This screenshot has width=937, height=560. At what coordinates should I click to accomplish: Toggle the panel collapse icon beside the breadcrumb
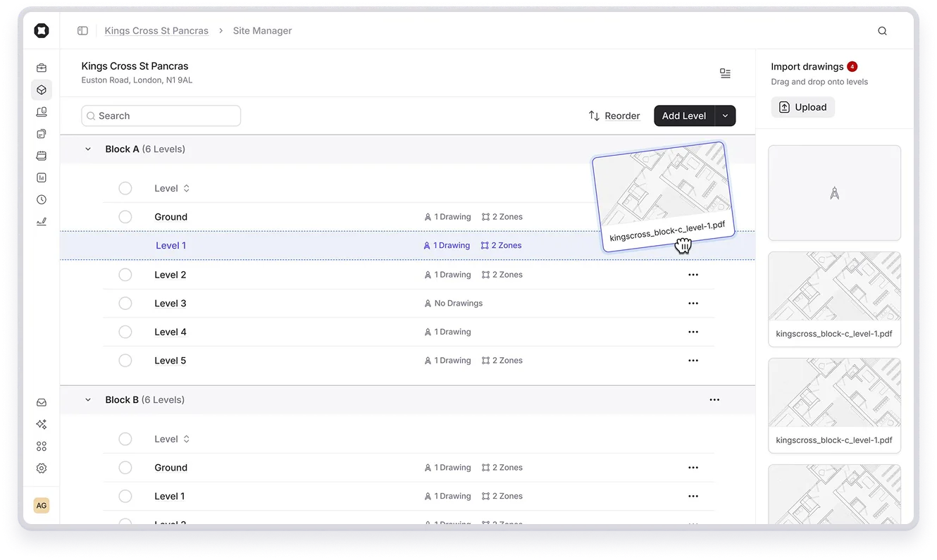point(82,30)
